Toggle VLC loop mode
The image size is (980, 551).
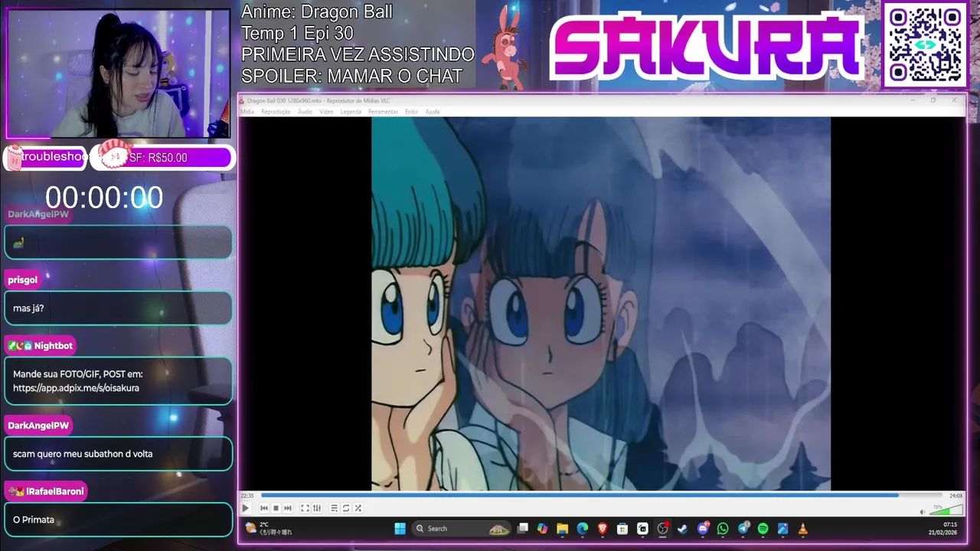[x=346, y=508]
